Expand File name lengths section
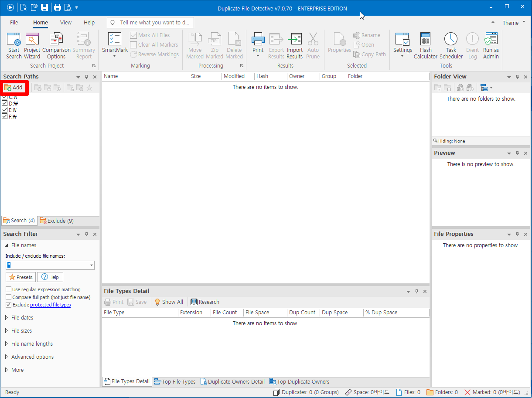The image size is (532, 398). pos(7,344)
